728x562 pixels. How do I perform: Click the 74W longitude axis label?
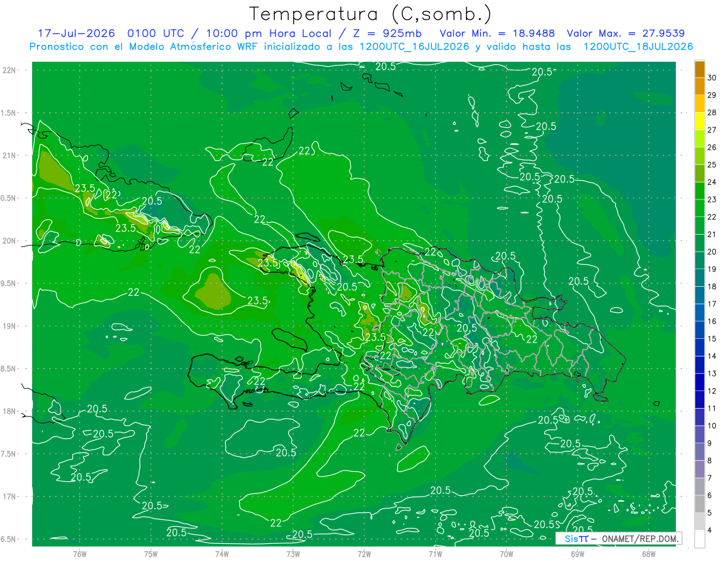(222, 554)
